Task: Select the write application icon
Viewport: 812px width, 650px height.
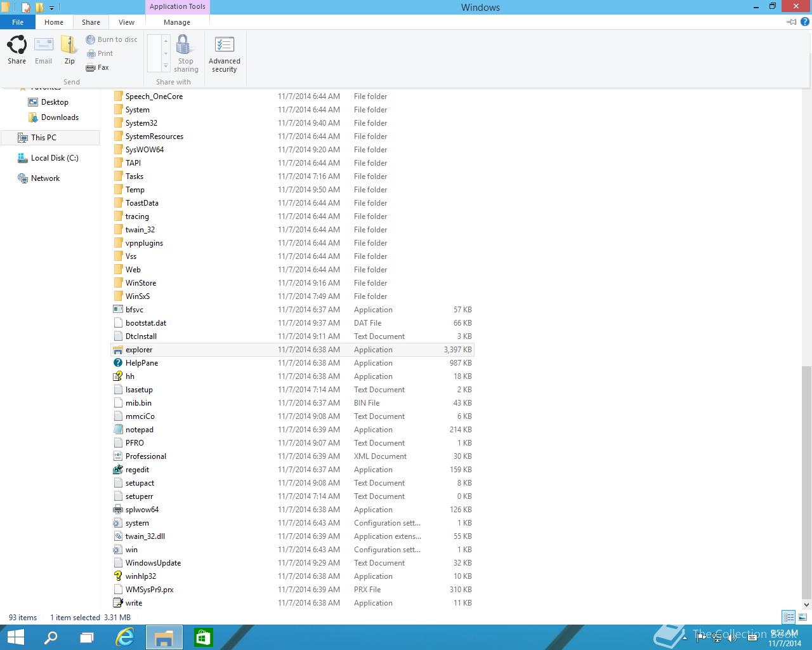Action: [117, 603]
